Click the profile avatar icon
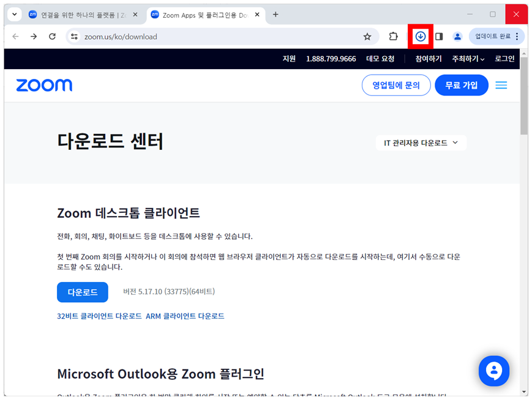The image size is (532, 400). point(457,36)
